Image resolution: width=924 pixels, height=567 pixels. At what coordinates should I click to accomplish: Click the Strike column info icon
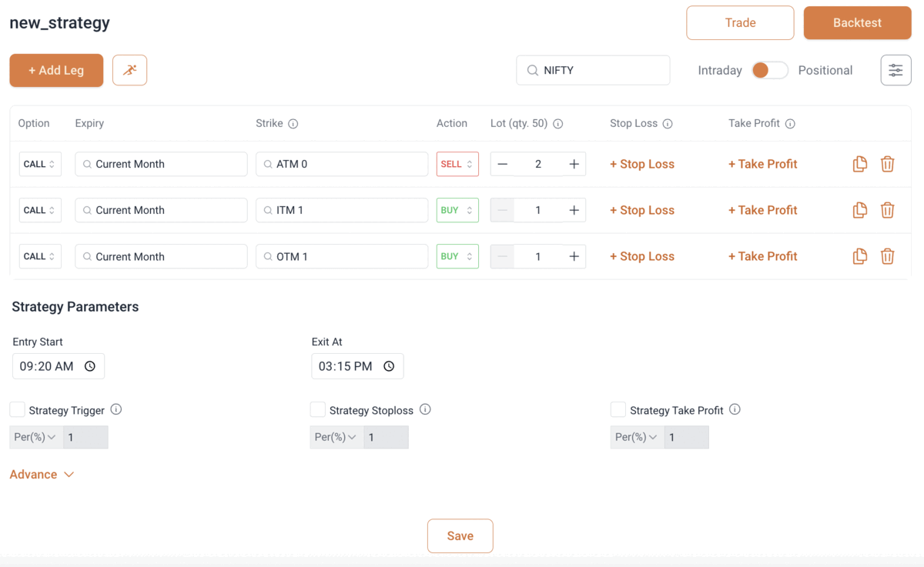pos(293,124)
